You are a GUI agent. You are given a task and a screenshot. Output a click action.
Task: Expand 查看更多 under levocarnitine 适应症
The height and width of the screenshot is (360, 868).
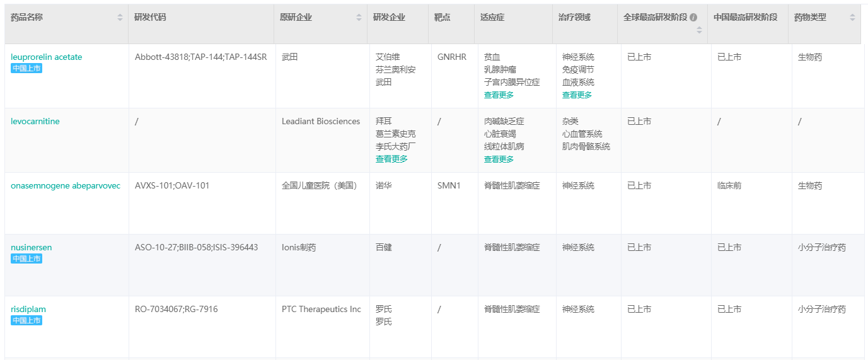tap(499, 159)
